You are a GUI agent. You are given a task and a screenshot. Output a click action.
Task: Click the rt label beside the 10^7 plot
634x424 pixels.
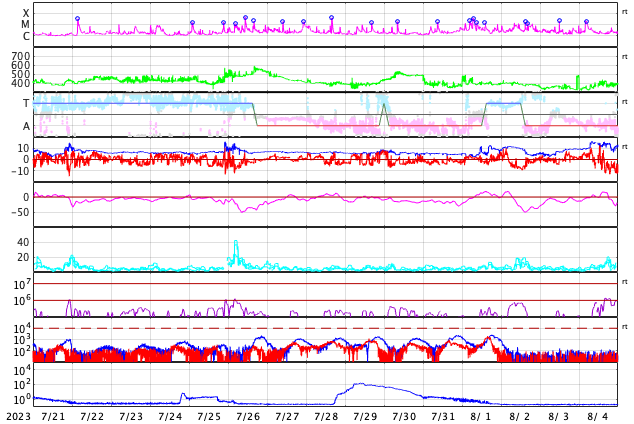click(625, 282)
